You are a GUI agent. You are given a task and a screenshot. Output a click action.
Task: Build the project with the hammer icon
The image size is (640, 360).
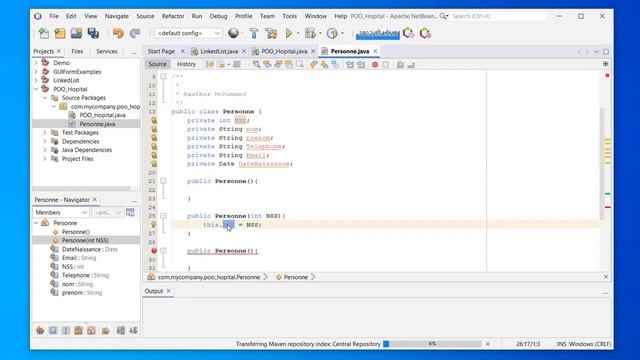point(254,33)
